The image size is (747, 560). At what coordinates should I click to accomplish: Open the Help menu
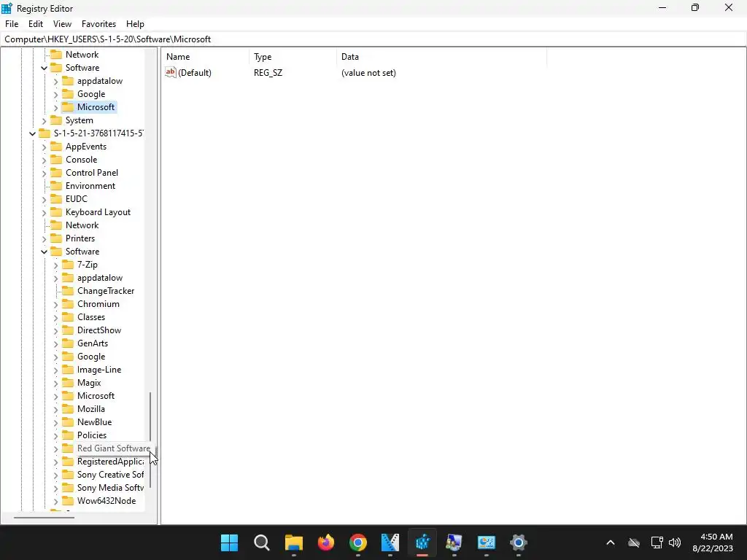(x=135, y=24)
